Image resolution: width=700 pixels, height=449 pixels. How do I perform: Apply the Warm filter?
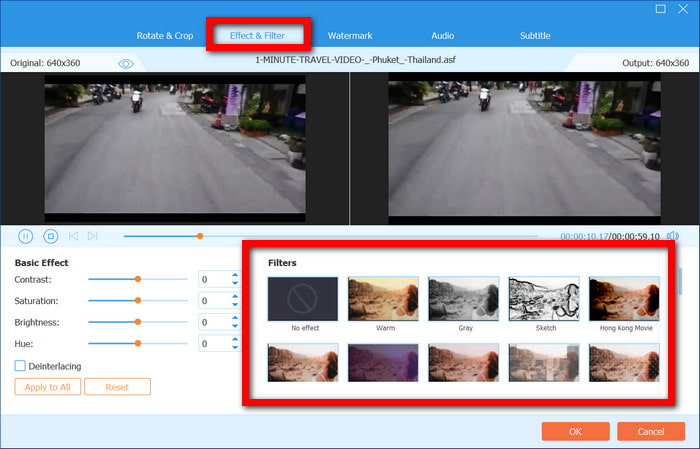click(x=383, y=299)
